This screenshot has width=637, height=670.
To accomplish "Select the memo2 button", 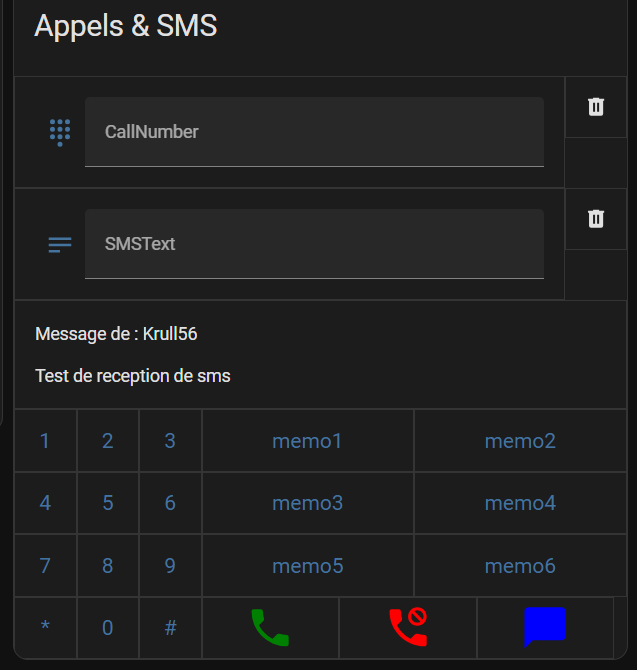I will pos(520,441).
